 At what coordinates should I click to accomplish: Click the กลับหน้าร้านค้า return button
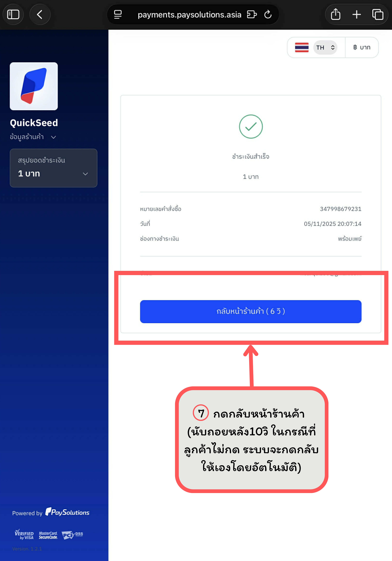(x=251, y=312)
